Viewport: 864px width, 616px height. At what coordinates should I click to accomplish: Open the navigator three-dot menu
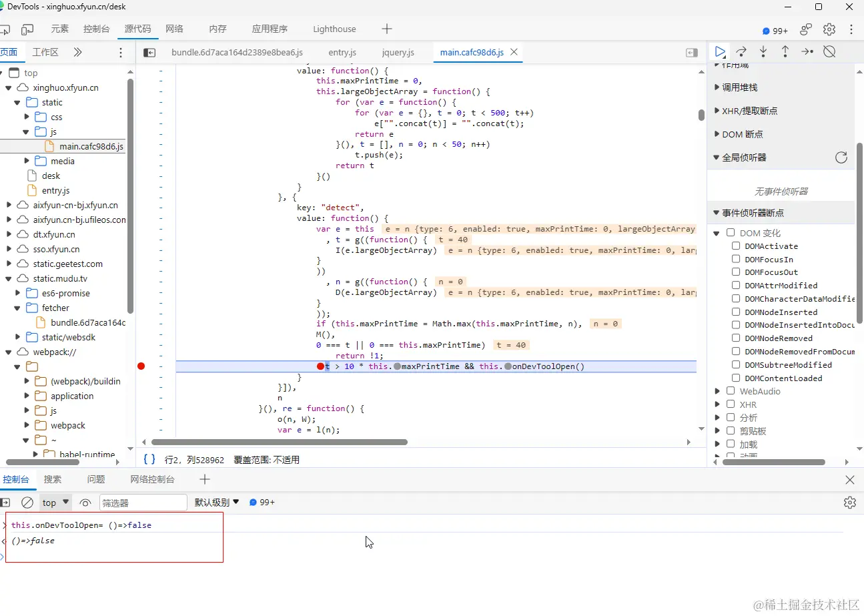tap(121, 52)
